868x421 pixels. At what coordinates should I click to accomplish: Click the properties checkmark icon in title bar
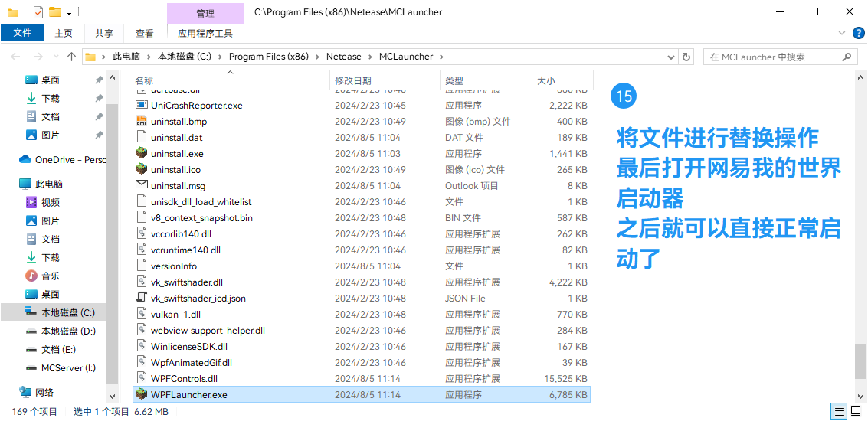[38, 11]
